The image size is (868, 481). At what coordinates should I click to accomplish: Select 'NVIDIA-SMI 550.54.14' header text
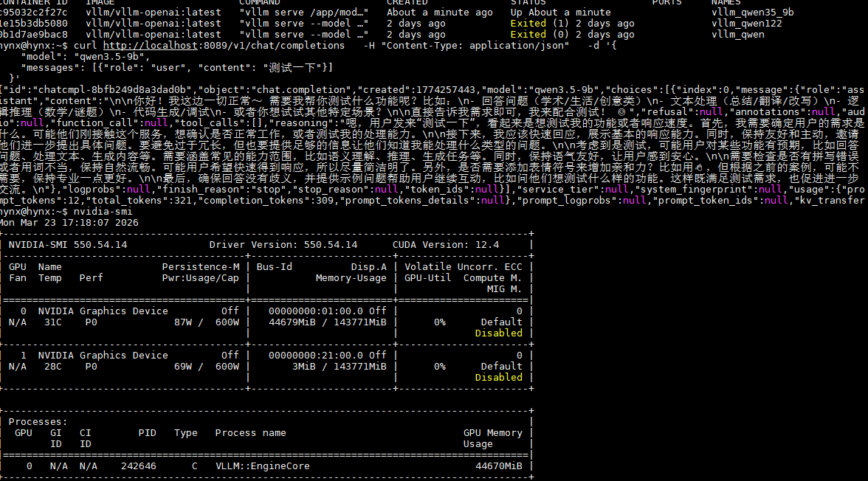pos(68,245)
